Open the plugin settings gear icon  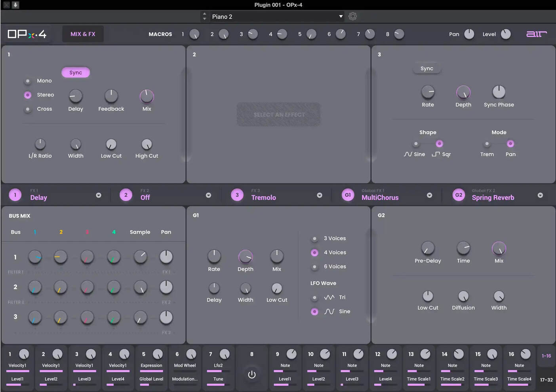click(352, 16)
